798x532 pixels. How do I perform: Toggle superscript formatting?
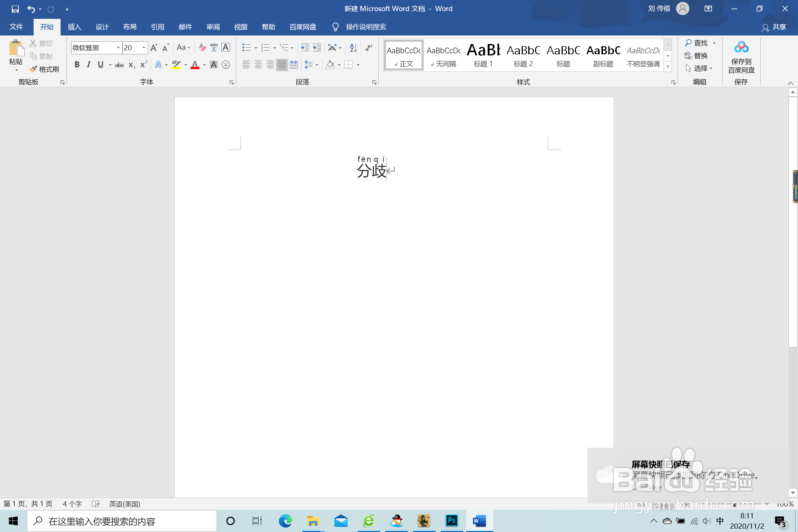point(144,65)
